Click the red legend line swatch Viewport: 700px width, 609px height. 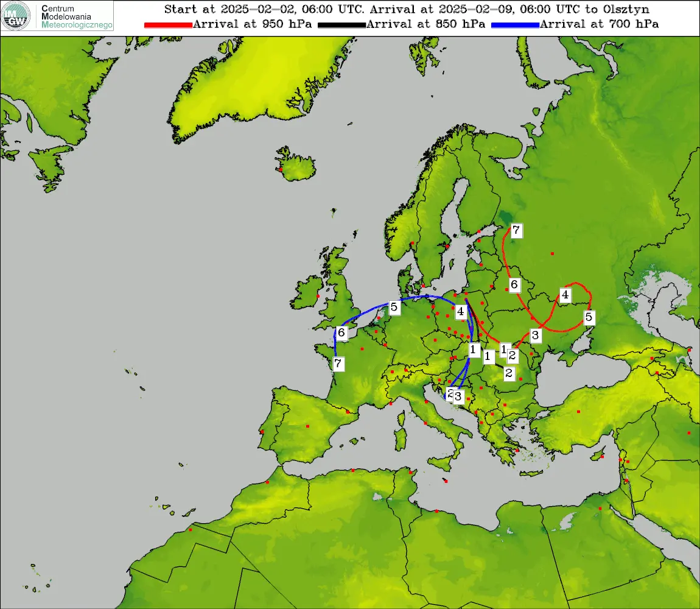pyautogui.click(x=168, y=25)
